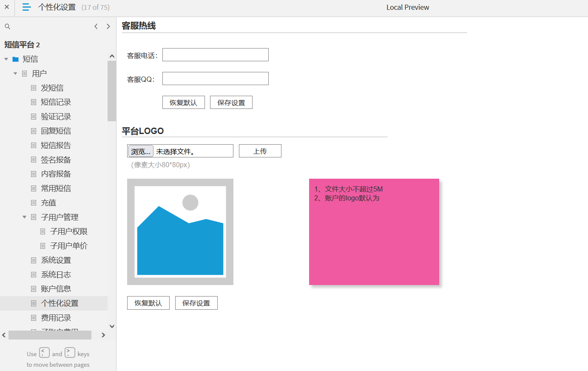The width and height of the screenshot is (588, 371).
Task: Select the 个性化设置 page
Action: click(60, 303)
